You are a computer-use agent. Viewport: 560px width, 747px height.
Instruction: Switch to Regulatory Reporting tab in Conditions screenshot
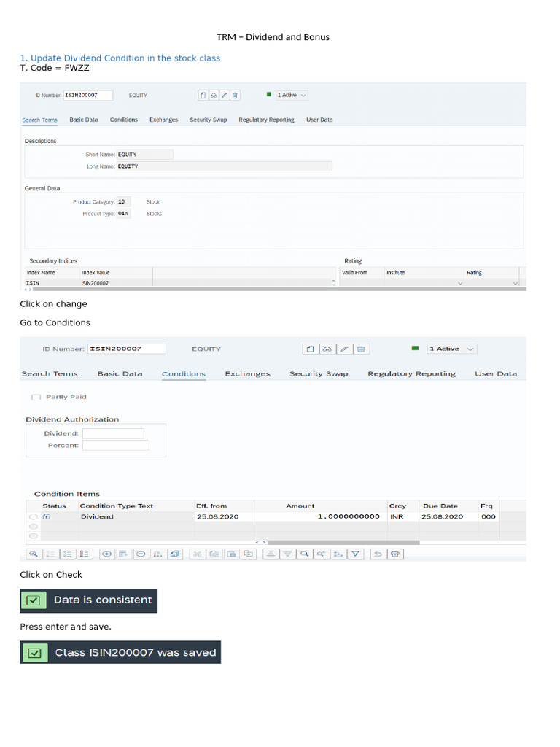412,374
